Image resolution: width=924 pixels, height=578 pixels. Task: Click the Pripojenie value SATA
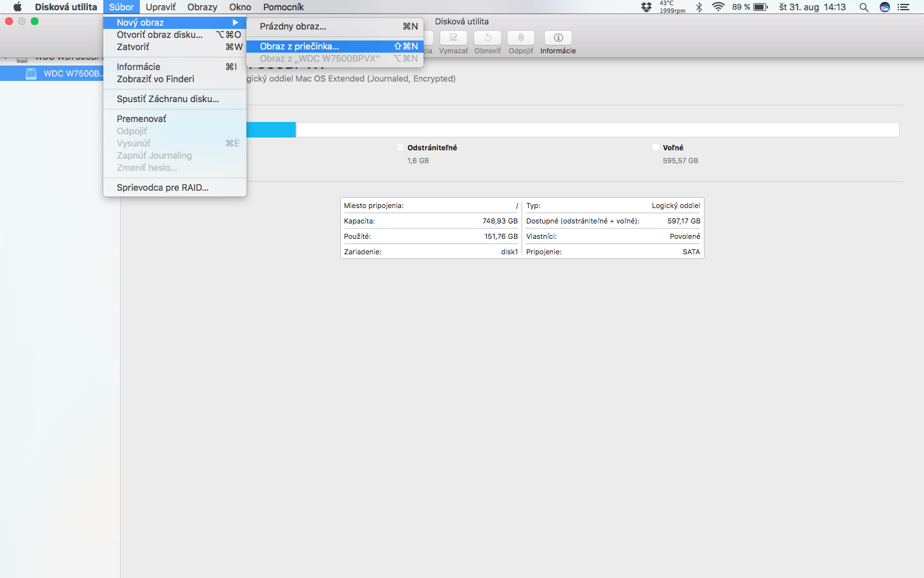pos(691,252)
